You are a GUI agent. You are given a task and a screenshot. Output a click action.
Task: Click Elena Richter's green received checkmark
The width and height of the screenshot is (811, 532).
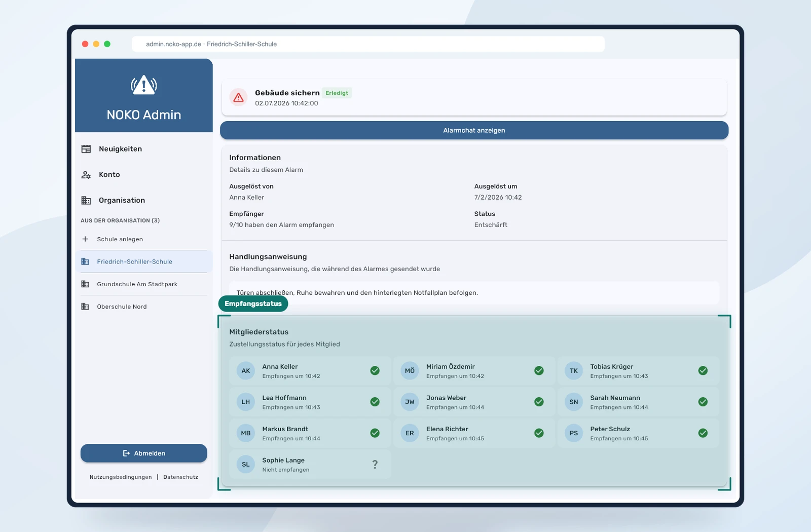click(539, 433)
